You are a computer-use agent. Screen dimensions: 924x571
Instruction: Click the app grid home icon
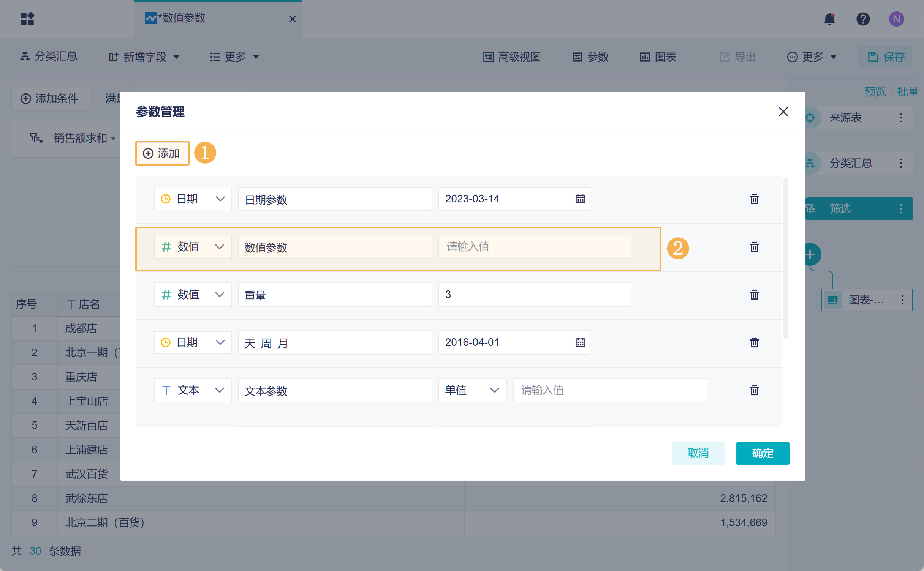(27, 19)
